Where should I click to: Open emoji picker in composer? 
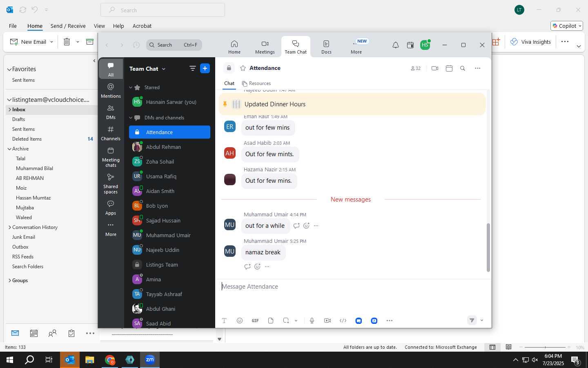coord(240,321)
